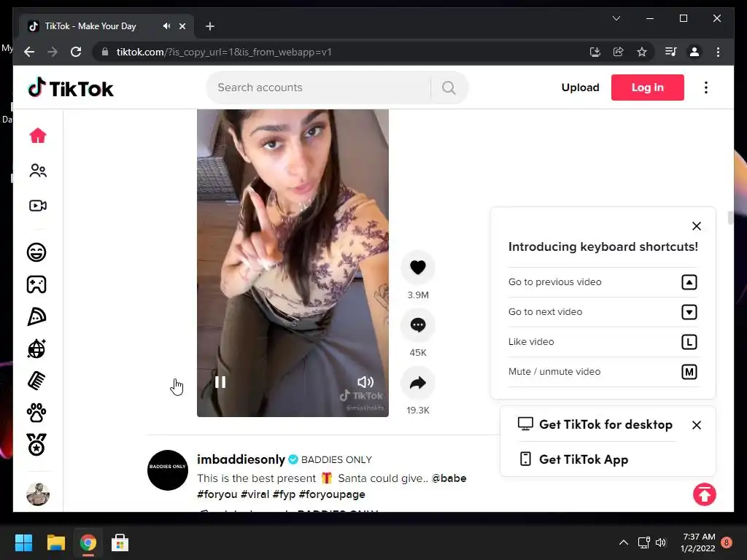
Task: Close the Get TikTok for desktop panel
Action: click(x=697, y=425)
